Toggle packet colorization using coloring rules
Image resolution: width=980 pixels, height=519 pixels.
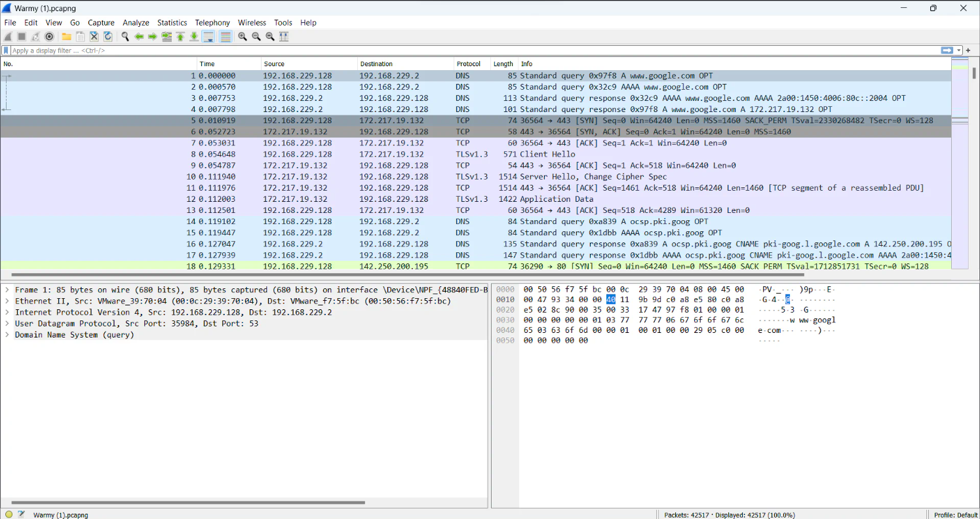tap(225, 37)
